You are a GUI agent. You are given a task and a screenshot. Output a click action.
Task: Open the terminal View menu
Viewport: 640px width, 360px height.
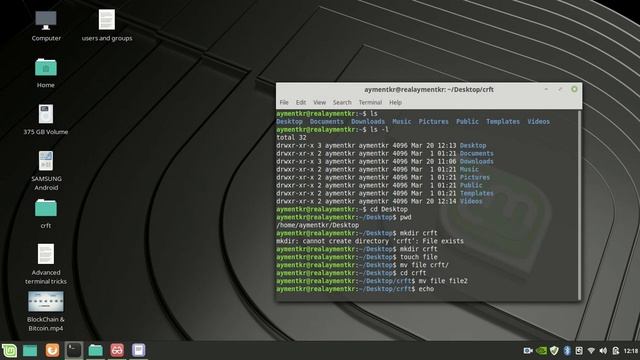coord(319,102)
